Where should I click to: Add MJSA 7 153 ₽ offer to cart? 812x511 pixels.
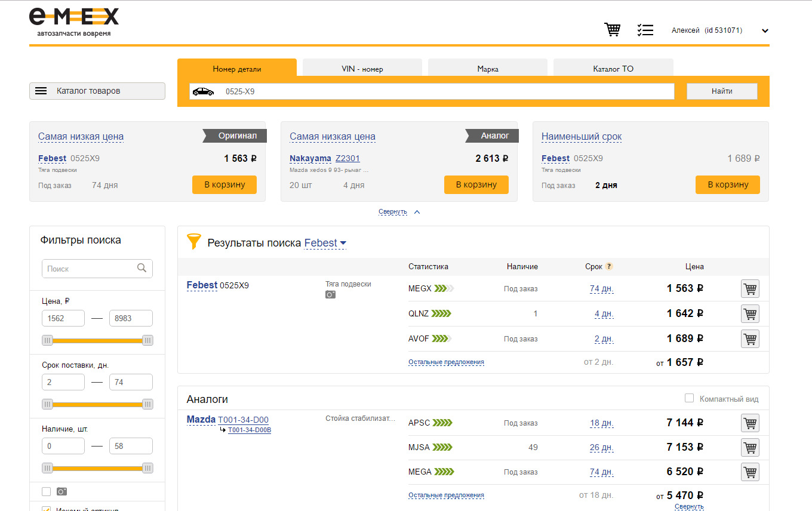[x=750, y=447]
